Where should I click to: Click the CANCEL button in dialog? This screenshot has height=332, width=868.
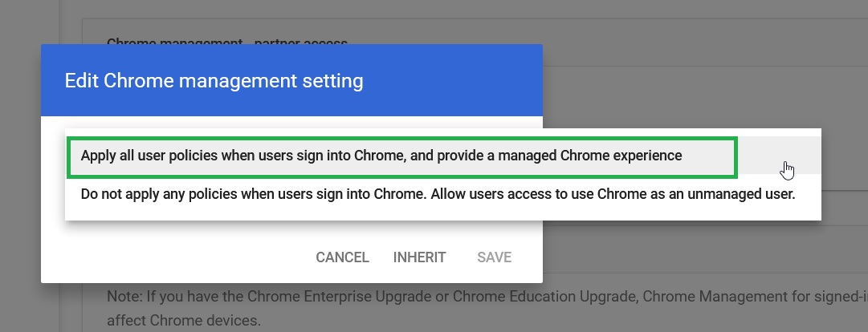(x=342, y=257)
